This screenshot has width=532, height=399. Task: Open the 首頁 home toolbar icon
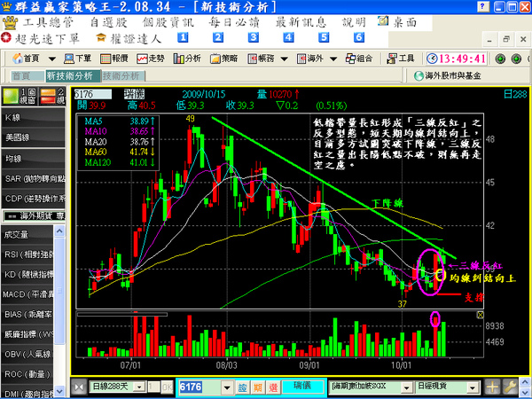26,59
